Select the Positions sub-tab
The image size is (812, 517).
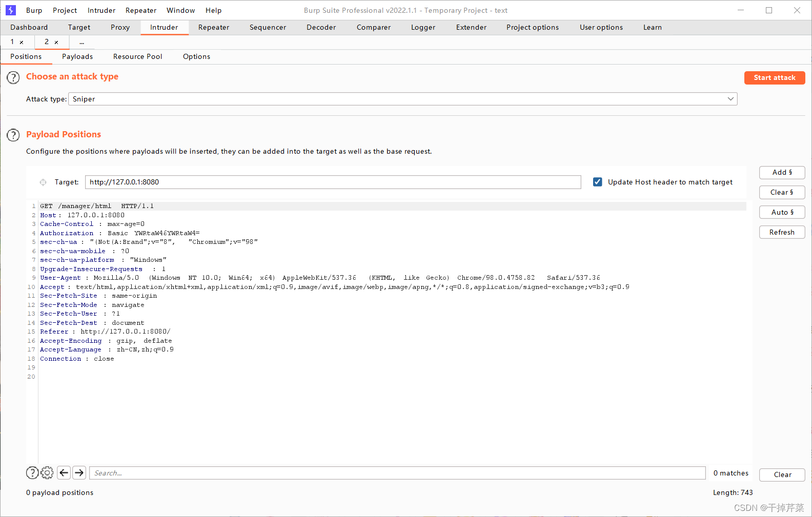[26, 56]
